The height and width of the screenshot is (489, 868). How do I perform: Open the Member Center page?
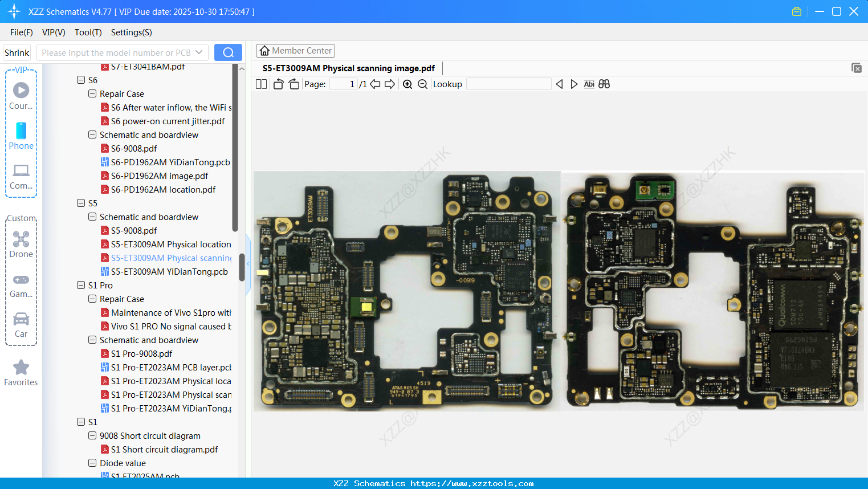pyautogui.click(x=295, y=50)
